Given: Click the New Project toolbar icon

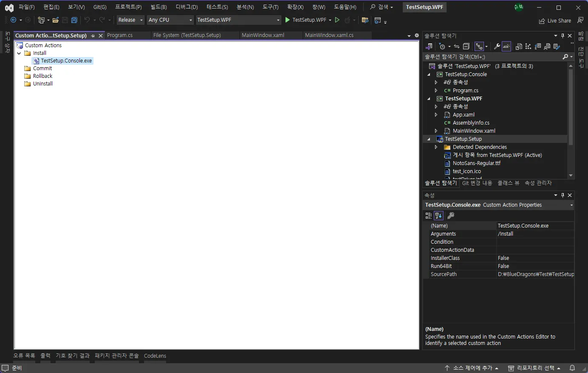Looking at the screenshot, I should click(x=41, y=20).
